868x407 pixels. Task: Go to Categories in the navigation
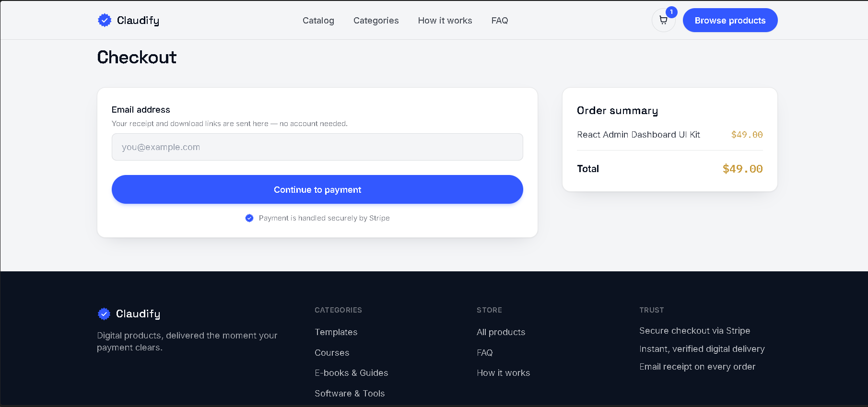[x=376, y=21]
